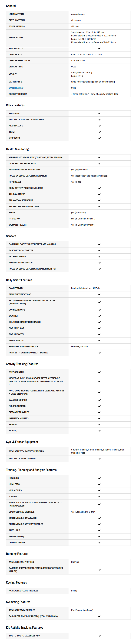Viewport: 136px width, 644px height.
Task: Click the Bluetooth Smart and ANT+ value
Action: 85,288
